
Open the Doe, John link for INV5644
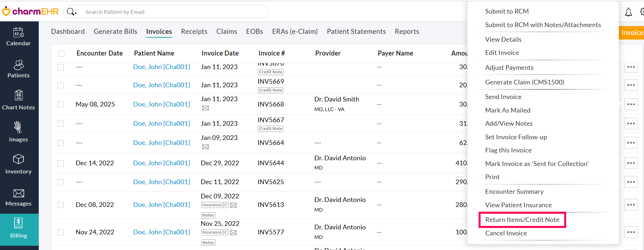(x=161, y=163)
